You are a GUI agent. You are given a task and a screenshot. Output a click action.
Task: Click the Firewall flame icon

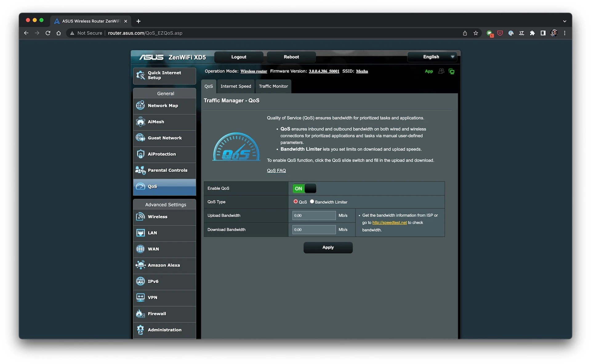(140, 314)
